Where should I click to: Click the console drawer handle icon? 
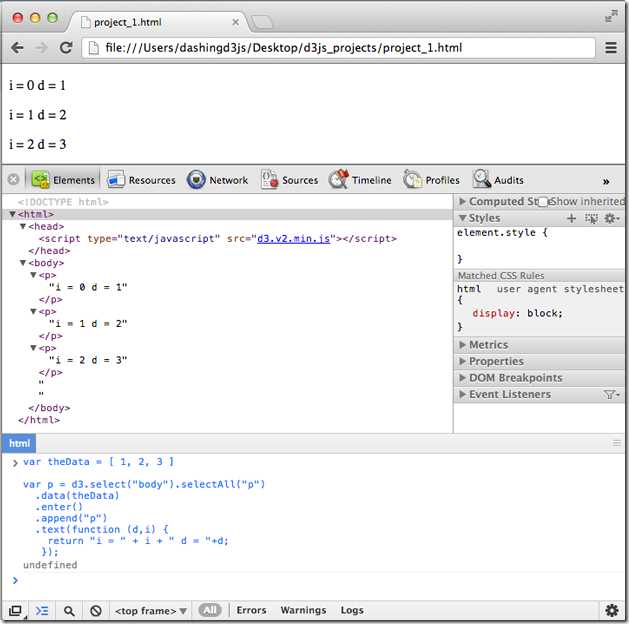617,443
